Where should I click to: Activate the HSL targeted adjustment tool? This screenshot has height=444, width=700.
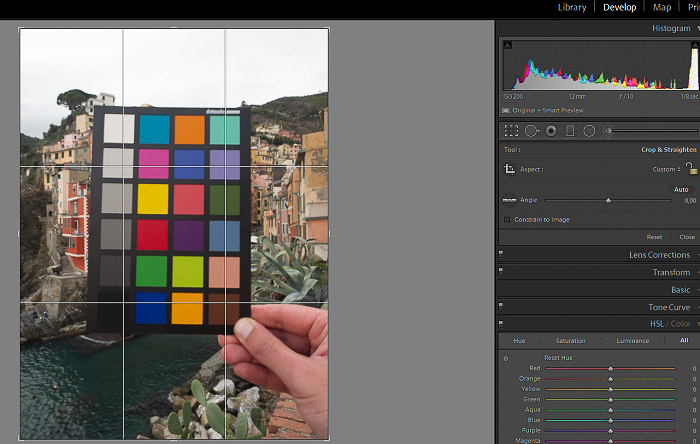(506, 358)
